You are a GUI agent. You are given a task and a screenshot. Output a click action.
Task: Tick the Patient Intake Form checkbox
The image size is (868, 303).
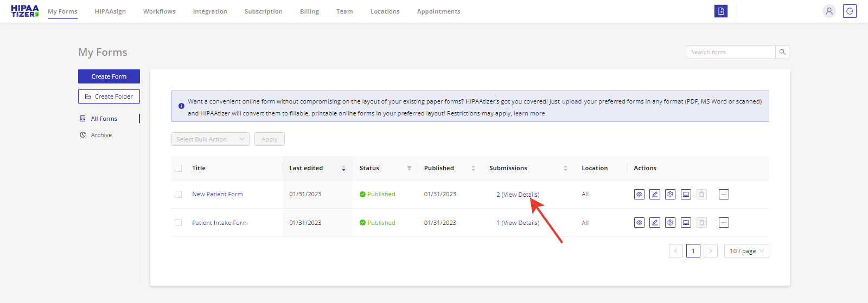[x=178, y=223]
